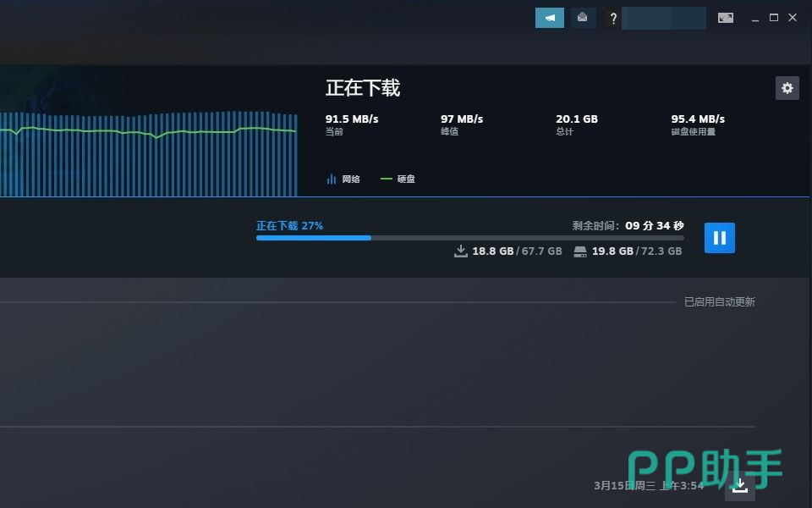Pause the current download

pyautogui.click(x=720, y=238)
